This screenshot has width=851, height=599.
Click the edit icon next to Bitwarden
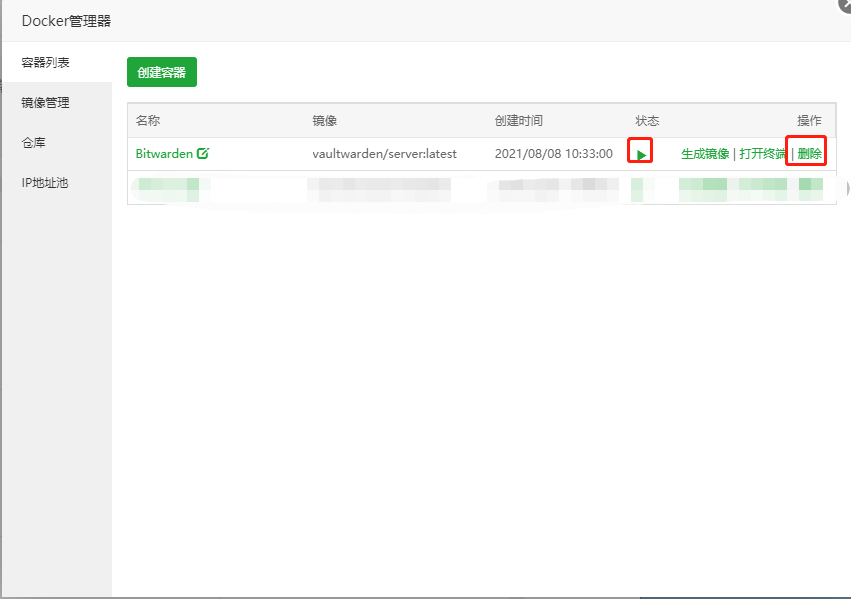point(203,154)
